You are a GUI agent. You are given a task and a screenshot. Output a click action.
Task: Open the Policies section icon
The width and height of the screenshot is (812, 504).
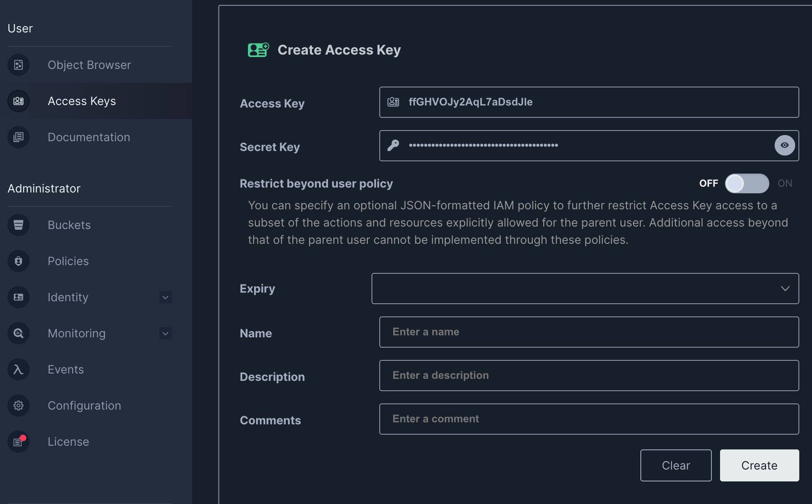coord(18,261)
